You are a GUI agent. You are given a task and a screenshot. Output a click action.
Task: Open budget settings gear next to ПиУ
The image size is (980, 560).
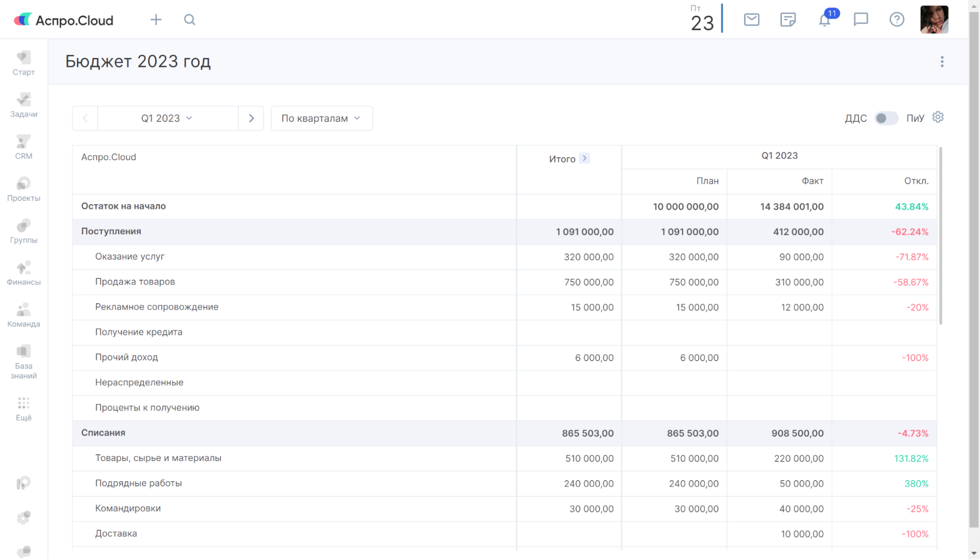tap(938, 118)
